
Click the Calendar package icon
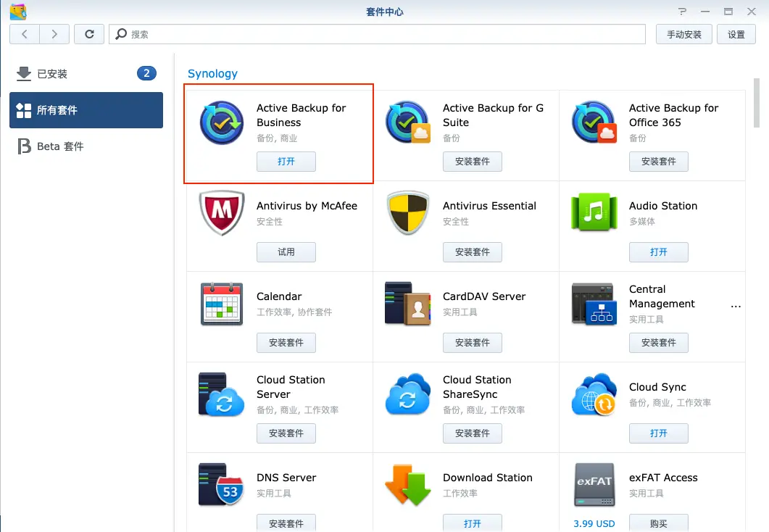(222, 304)
